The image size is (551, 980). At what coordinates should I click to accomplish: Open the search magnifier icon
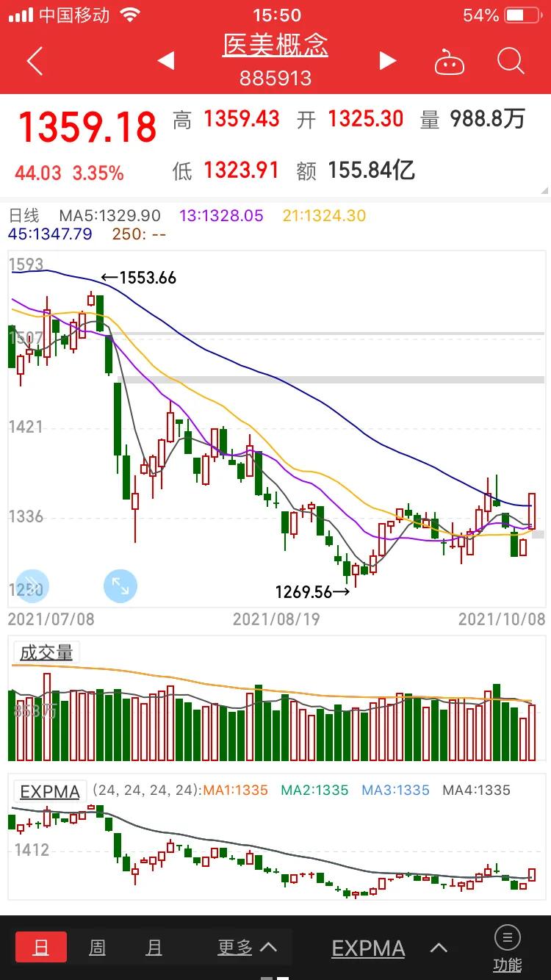pyautogui.click(x=511, y=62)
